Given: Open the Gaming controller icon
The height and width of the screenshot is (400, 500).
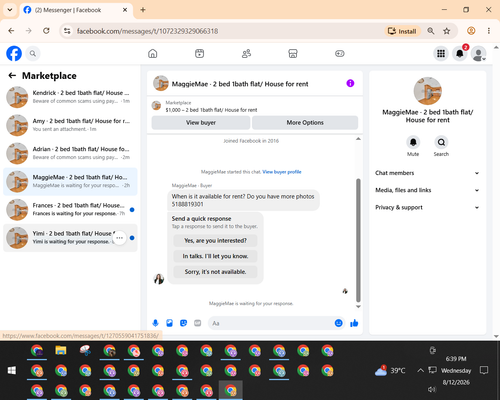Looking at the screenshot, I should tap(340, 53).
